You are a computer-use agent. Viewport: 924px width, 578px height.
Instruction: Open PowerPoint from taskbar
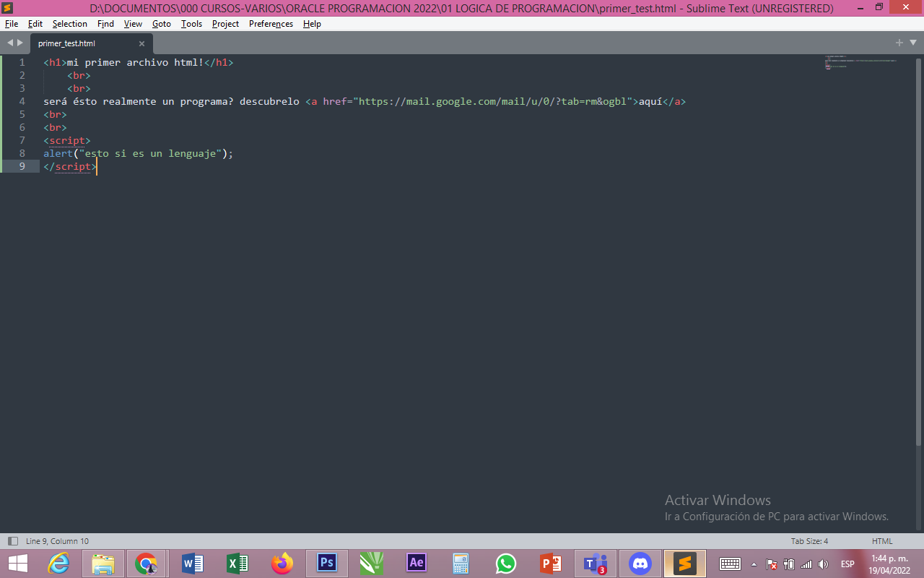(x=551, y=564)
